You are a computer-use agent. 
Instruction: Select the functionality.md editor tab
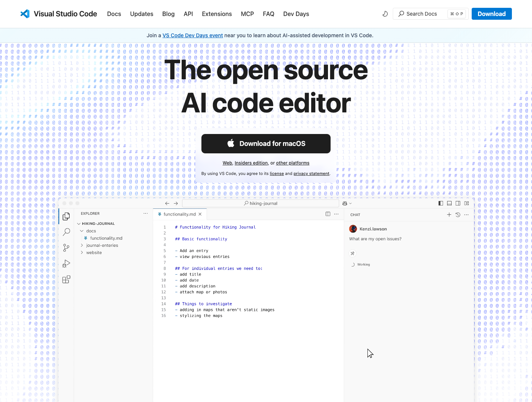click(179, 214)
